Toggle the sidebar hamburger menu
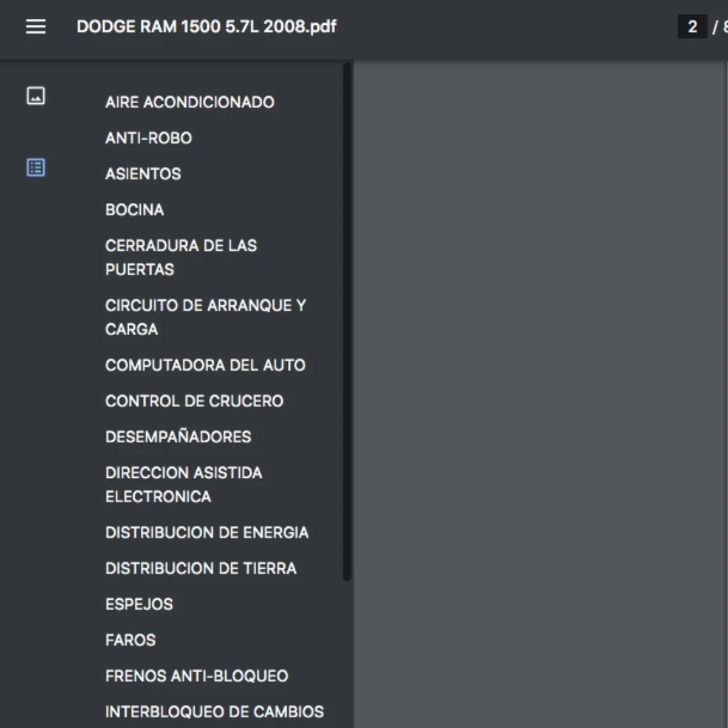Viewport: 728px width, 728px height. point(36,27)
